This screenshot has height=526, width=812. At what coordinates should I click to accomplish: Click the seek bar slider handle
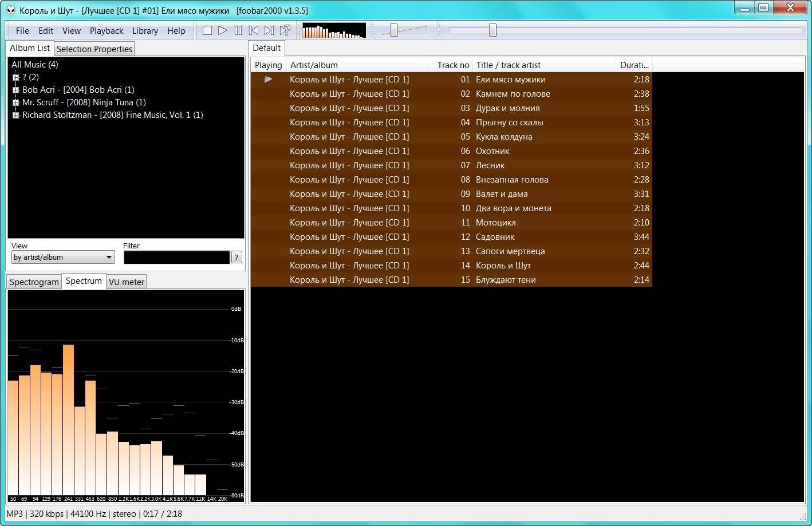coord(492,30)
